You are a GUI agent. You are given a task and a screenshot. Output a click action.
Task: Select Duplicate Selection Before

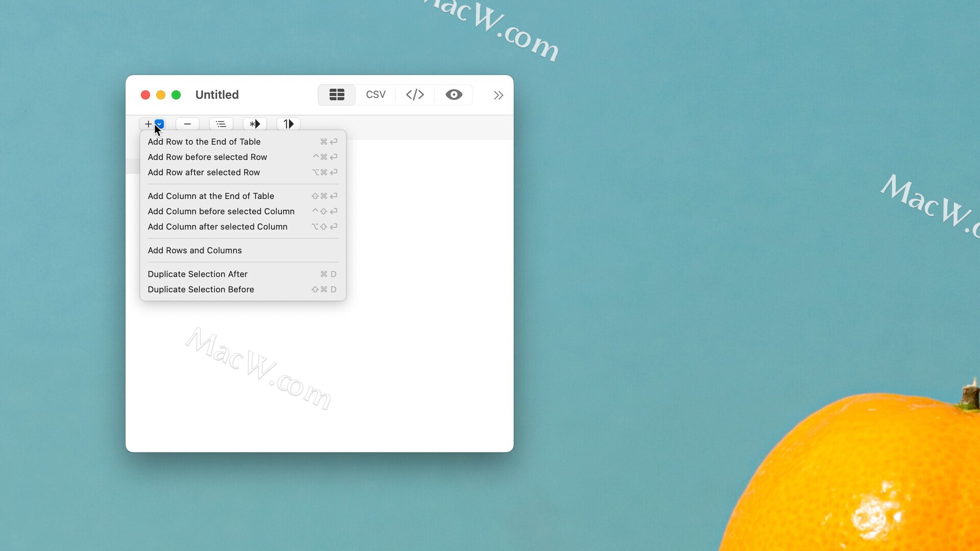pos(243,289)
